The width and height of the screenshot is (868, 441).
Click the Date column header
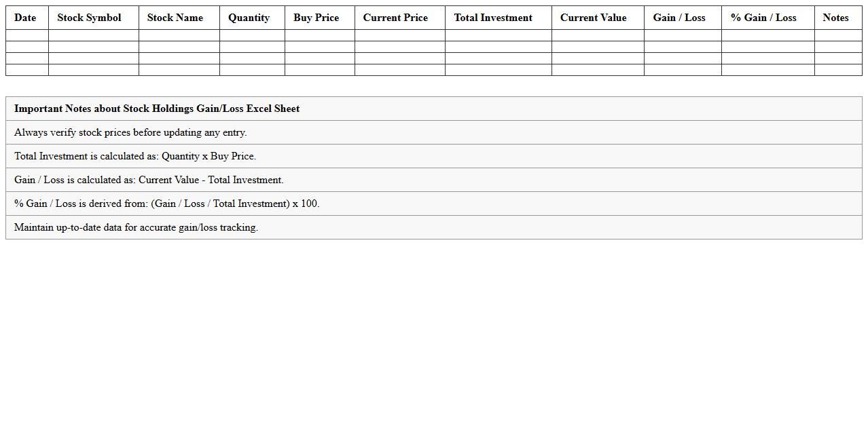click(25, 18)
